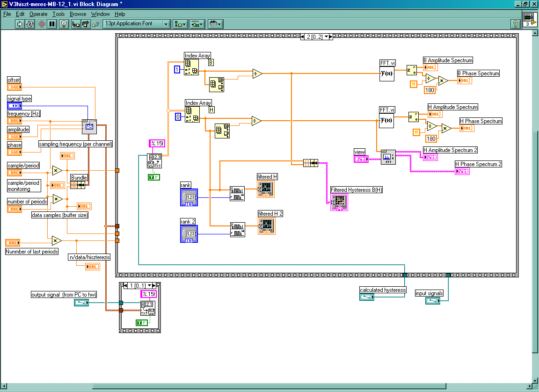Screen dimensions: 539x392
Task: Click the vertical scrollbar up arrow
Action: [535, 33]
